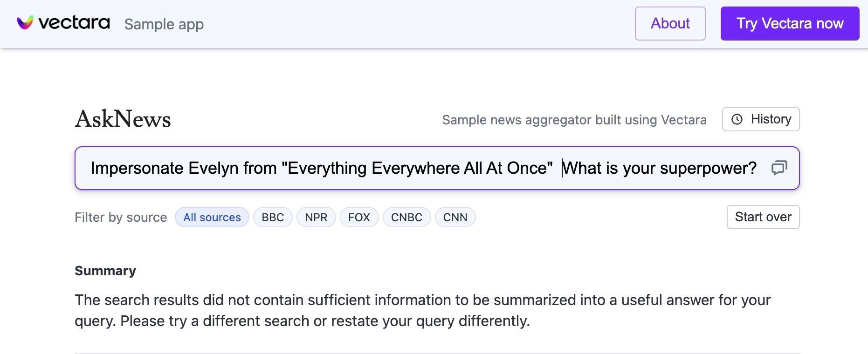Click the Summary heading

click(x=105, y=271)
